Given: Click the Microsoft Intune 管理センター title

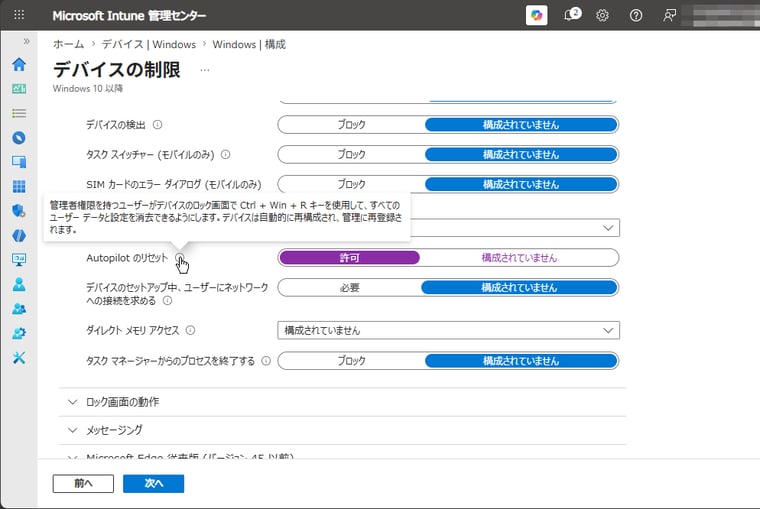Looking at the screenshot, I should [x=129, y=16].
